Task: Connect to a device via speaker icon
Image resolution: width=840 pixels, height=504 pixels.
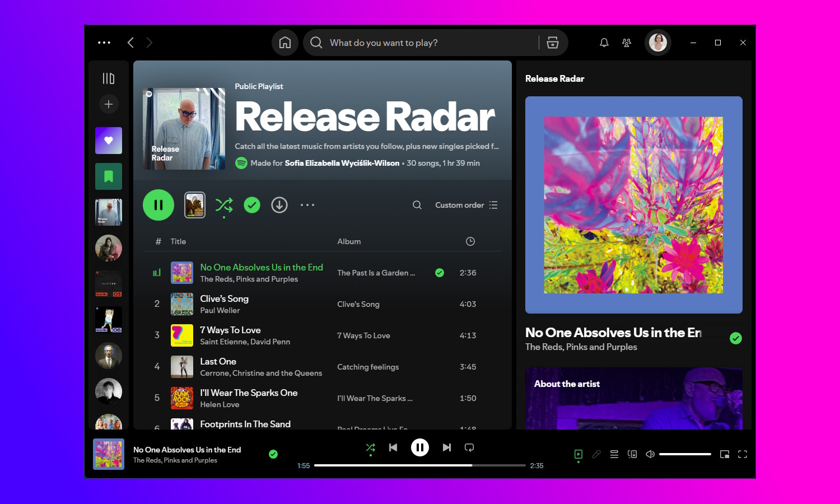Action: point(632,454)
